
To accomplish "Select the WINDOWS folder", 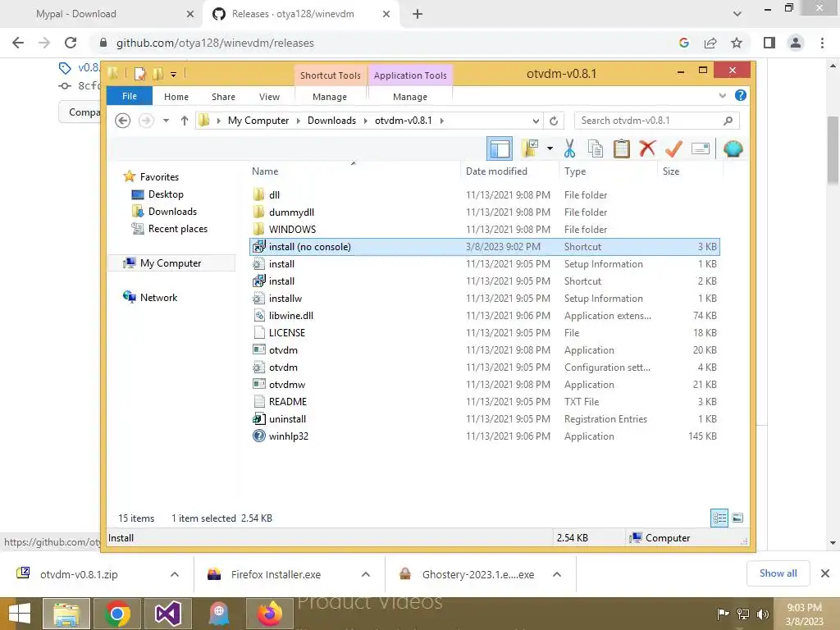I will (485, 230).
